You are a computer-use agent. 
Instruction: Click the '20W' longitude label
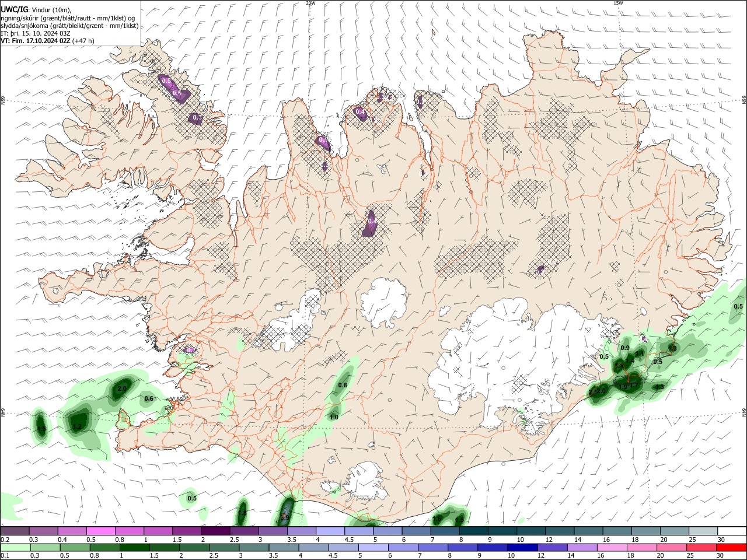(310, 3)
